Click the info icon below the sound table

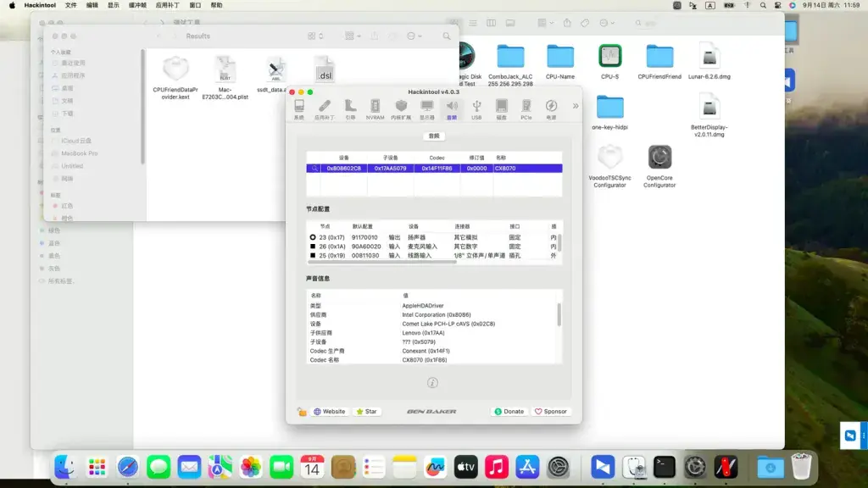click(432, 383)
